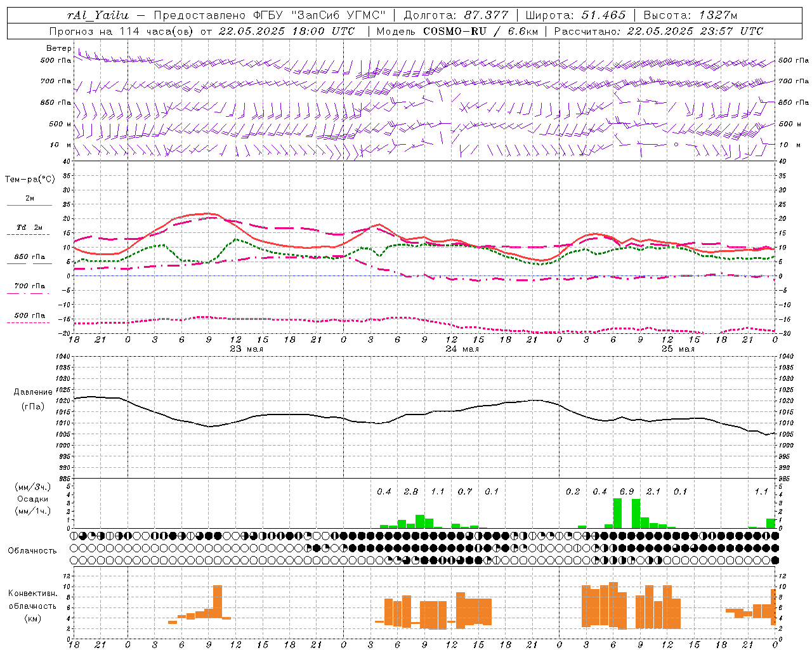
Task: Click the Высота: 1327м value
Action: pyautogui.click(x=690, y=15)
